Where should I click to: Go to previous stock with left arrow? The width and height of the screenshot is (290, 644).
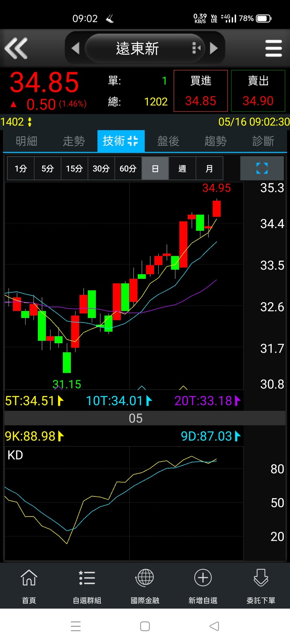[x=75, y=48]
